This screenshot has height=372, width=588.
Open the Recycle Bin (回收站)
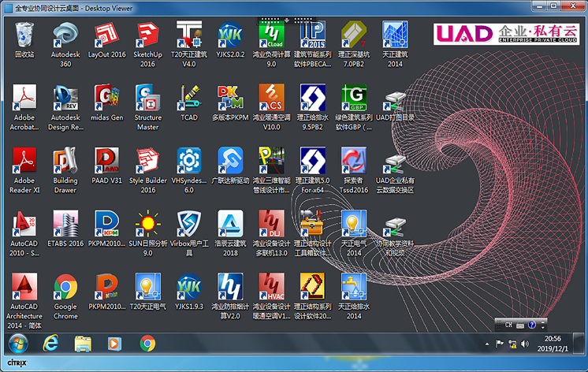(24, 36)
